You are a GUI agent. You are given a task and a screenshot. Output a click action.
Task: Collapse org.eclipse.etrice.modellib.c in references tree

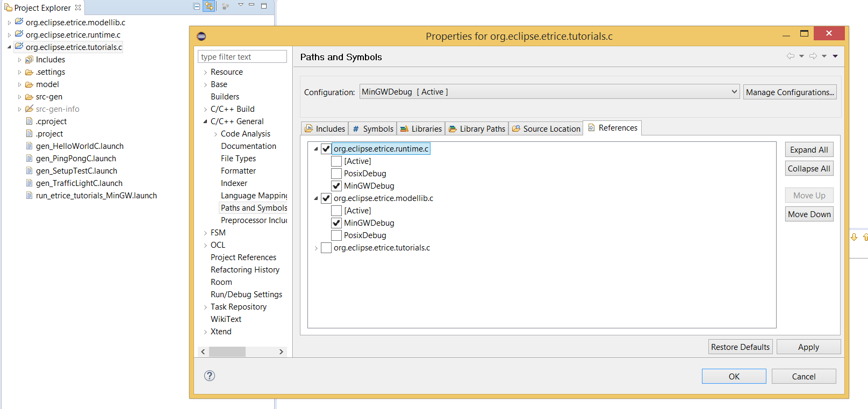(x=316, y=198)
